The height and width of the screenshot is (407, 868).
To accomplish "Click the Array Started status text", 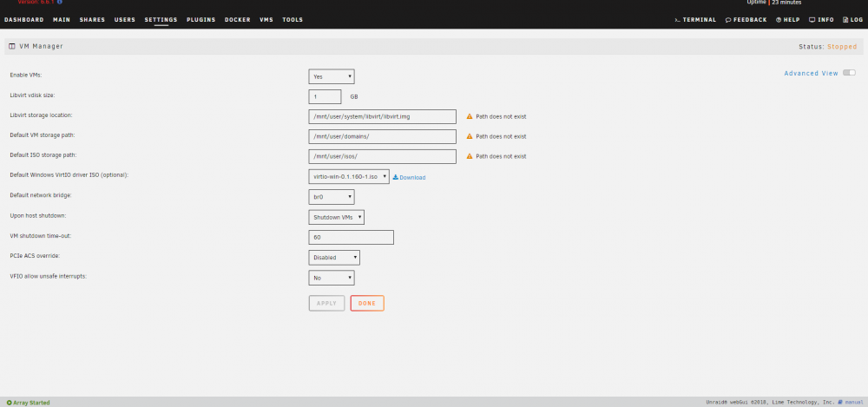I will coord(31,403).
